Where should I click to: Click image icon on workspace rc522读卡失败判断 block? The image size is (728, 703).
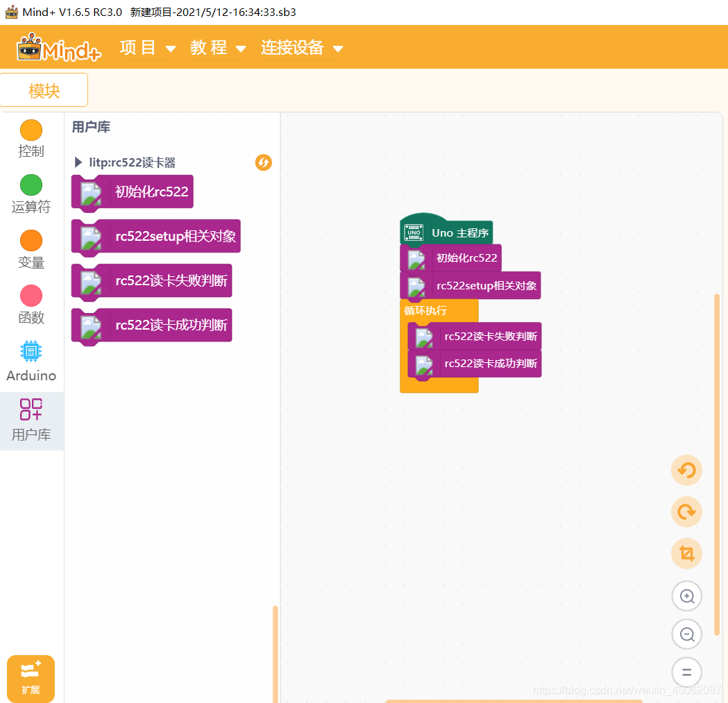point(424,337)
